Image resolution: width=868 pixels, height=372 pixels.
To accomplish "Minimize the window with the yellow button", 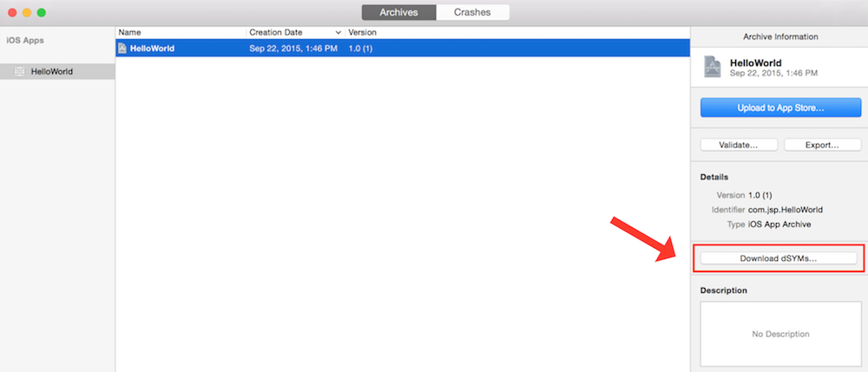I will [x=27, y=12].
